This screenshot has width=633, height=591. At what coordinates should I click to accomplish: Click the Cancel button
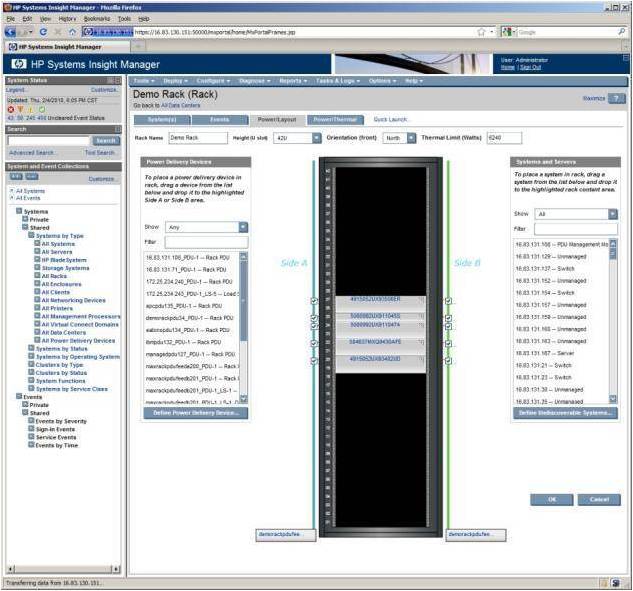click(599, 500)
